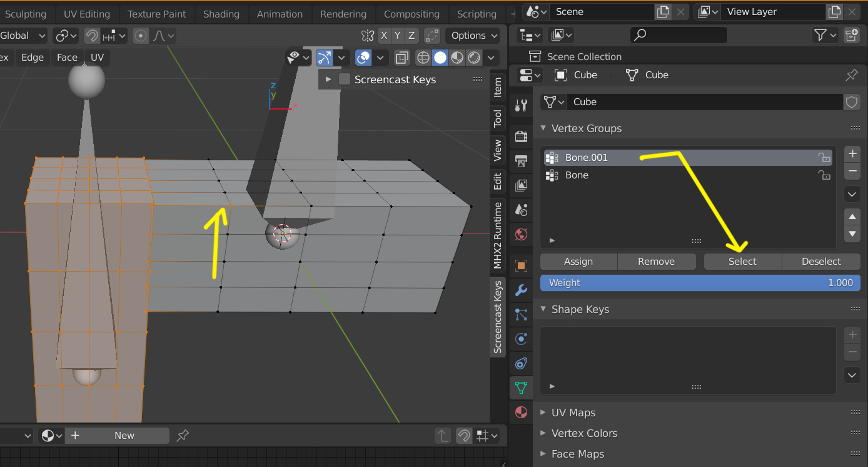Click the Remove button
The image size is (868, 467).
657,262
